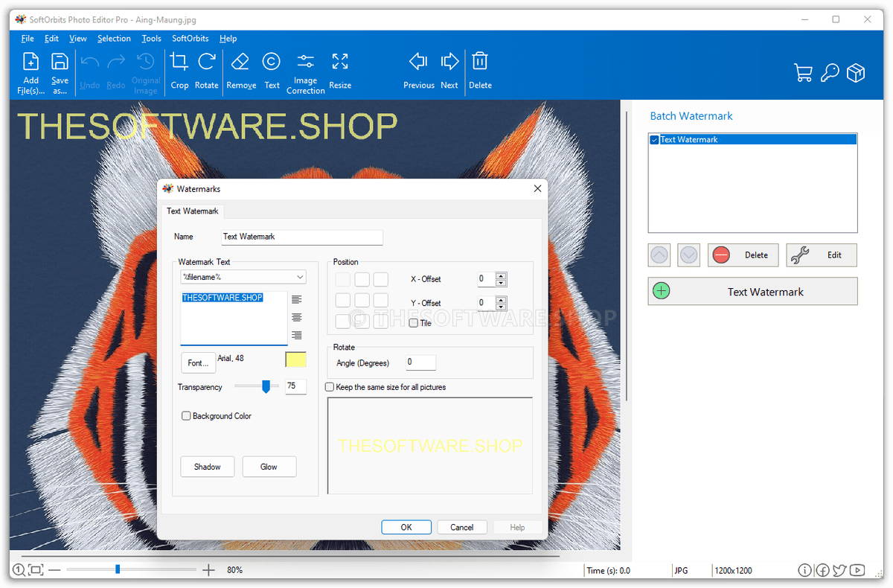The height and width of the screenshot is (588, 893).
Task: Increase the Y - Offset value
Action: pos(501,299)
